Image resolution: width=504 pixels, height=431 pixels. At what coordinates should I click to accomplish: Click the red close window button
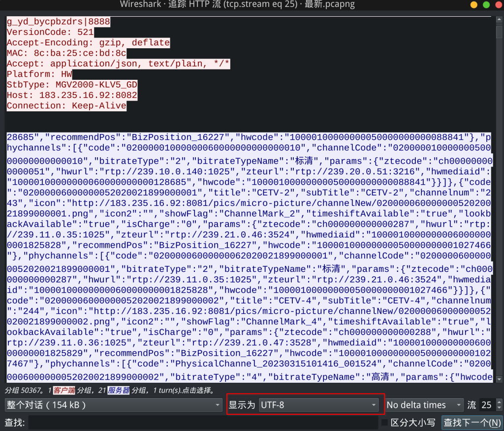[x=499, y=4]
